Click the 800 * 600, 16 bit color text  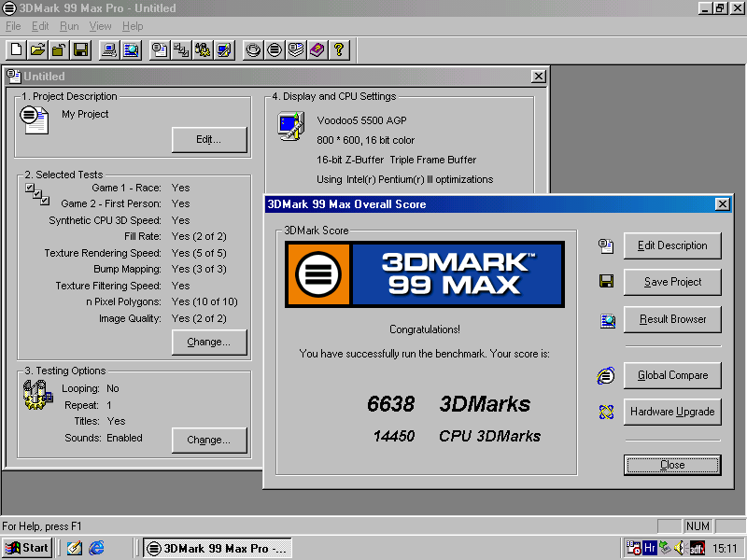(365, 140)
